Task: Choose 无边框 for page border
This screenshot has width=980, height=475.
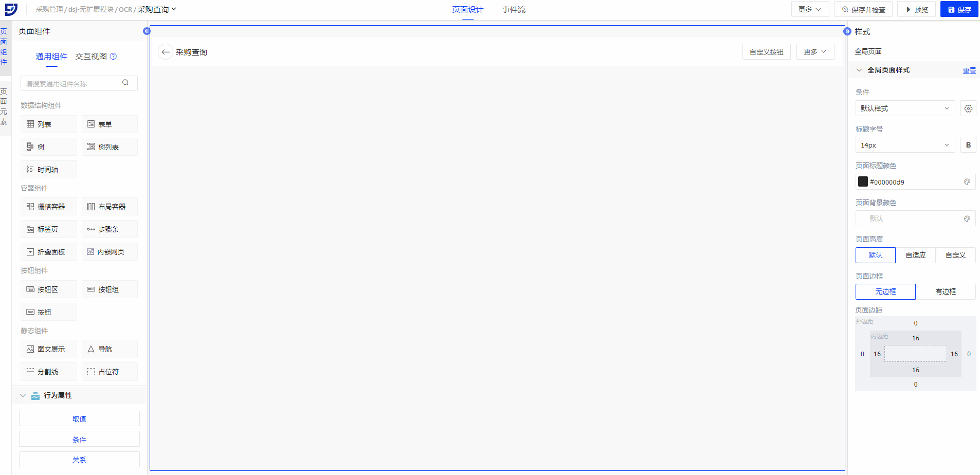Action: pyautogui.click(x=885, y=291)
